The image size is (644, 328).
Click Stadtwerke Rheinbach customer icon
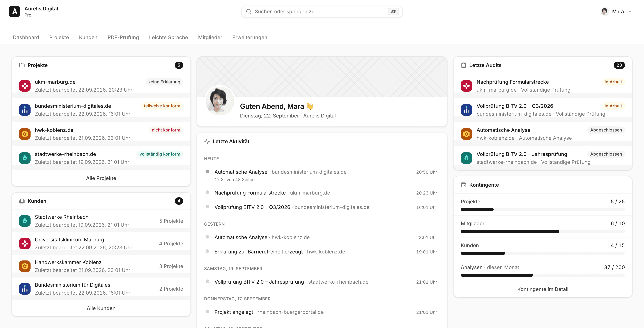[x=25, y=221]
